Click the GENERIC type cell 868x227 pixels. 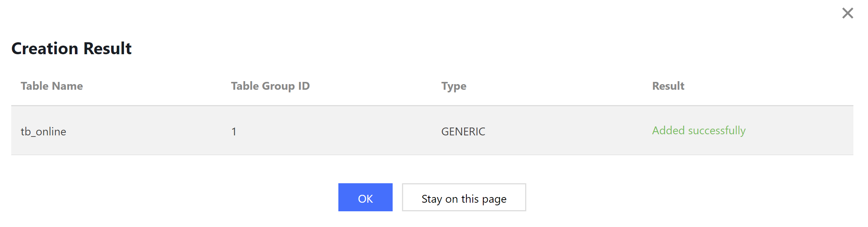tap(463, 132)
